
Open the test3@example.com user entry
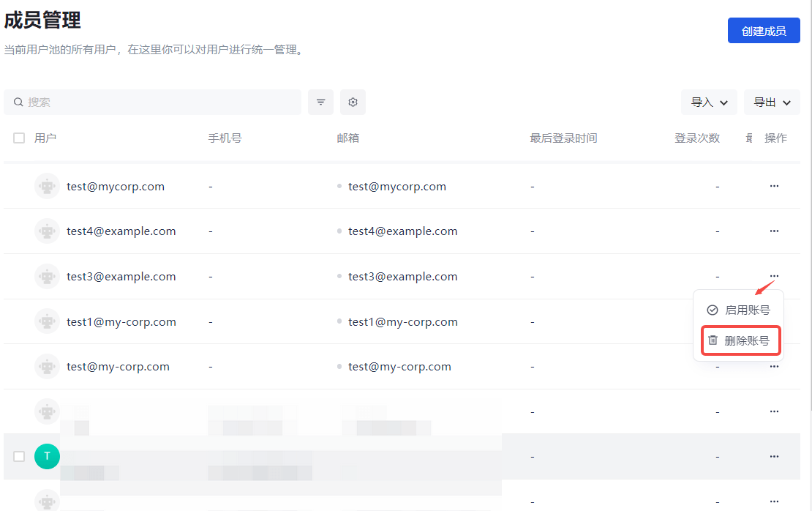pyautogui.click(x=121, y=277)
